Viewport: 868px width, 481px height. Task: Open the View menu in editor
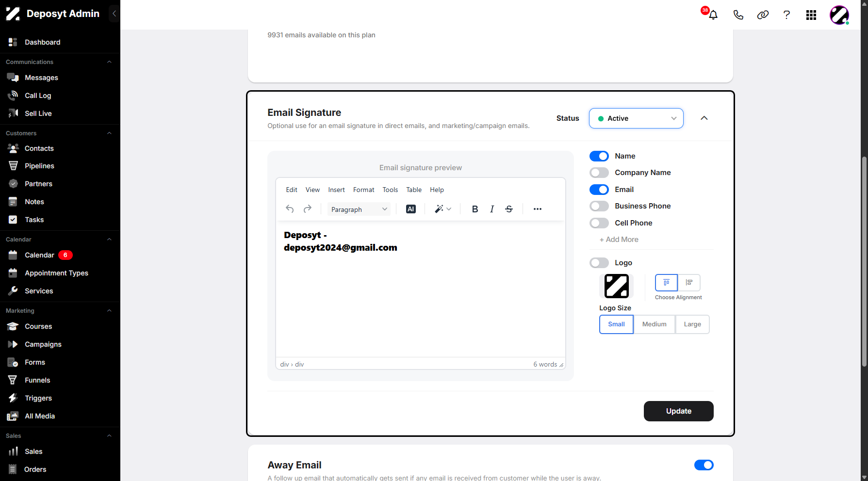(312, 190)
